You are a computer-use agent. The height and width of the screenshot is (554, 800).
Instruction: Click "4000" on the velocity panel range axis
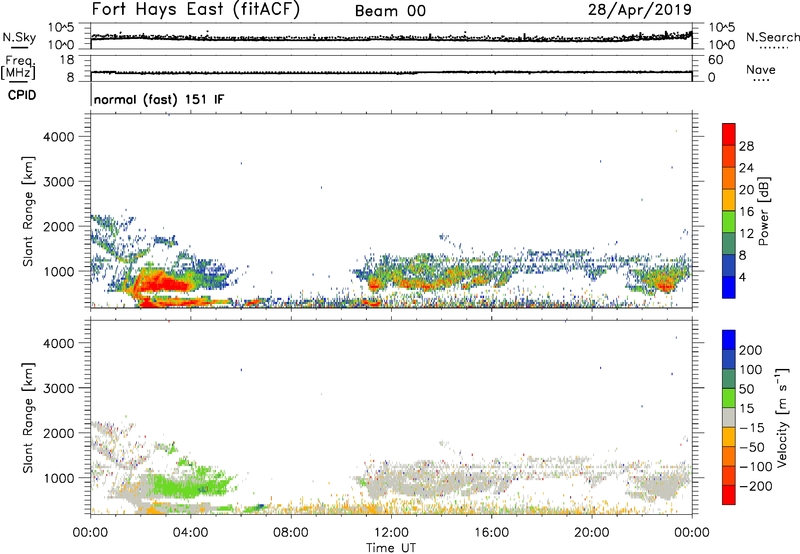point(59,343)
